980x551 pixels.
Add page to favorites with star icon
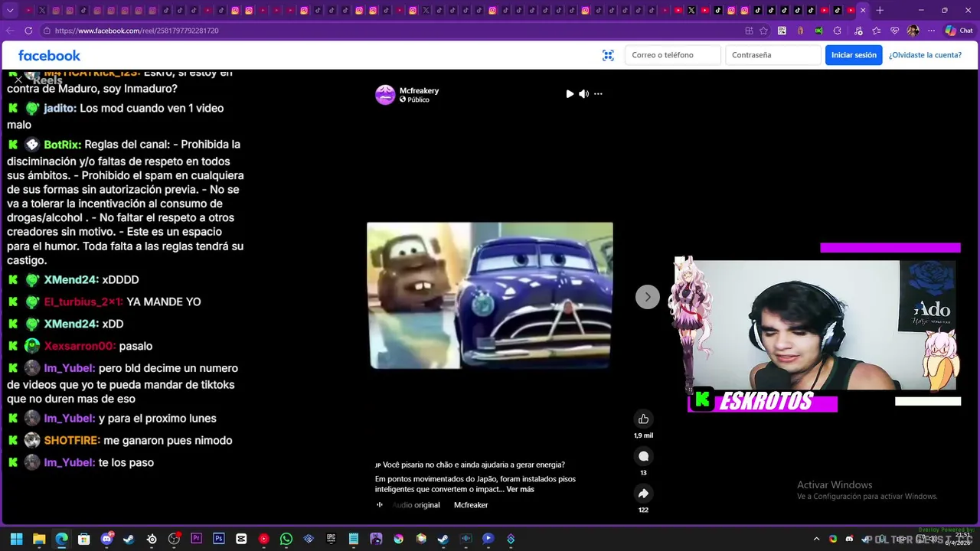(x=763, y=31)
